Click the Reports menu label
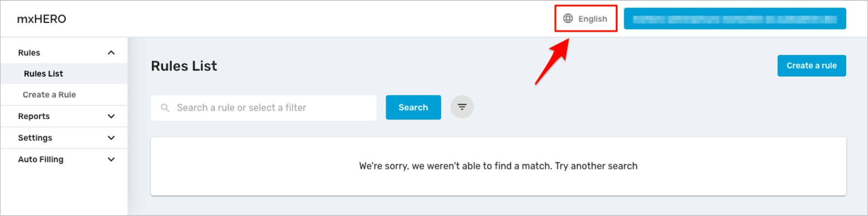 34,116
